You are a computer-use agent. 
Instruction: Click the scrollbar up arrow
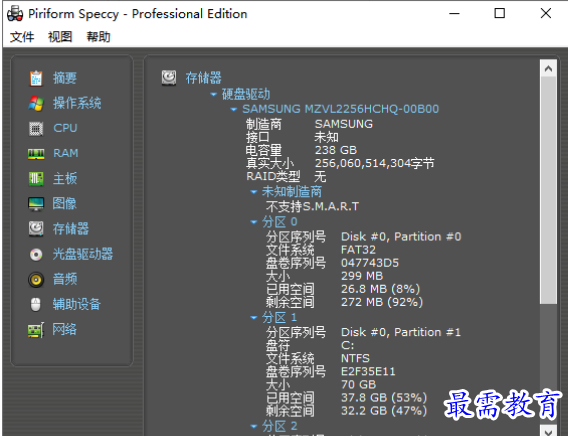coord(548,68)
